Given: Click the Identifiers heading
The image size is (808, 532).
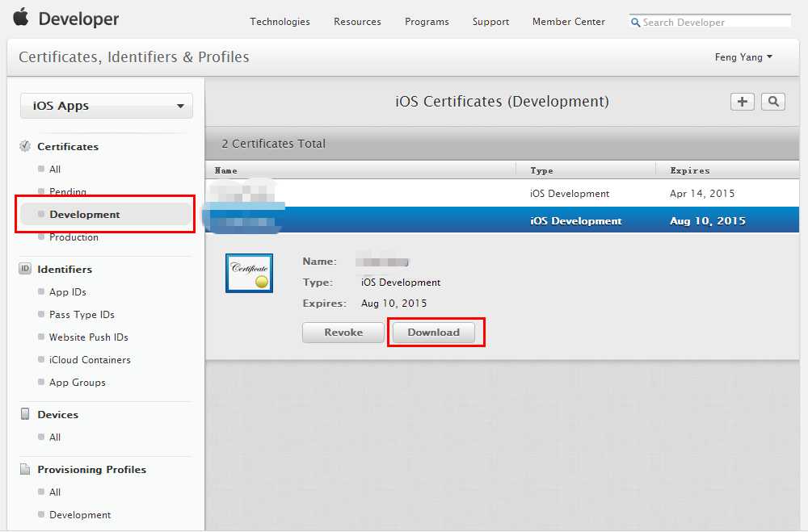Looking at the screenshot, I should [x=65, y=270].
